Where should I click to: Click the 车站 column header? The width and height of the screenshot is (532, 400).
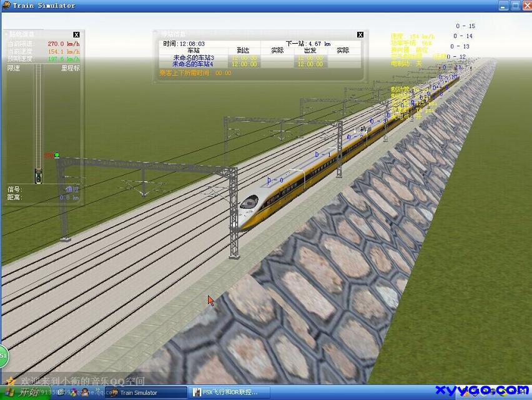[194, 51]
